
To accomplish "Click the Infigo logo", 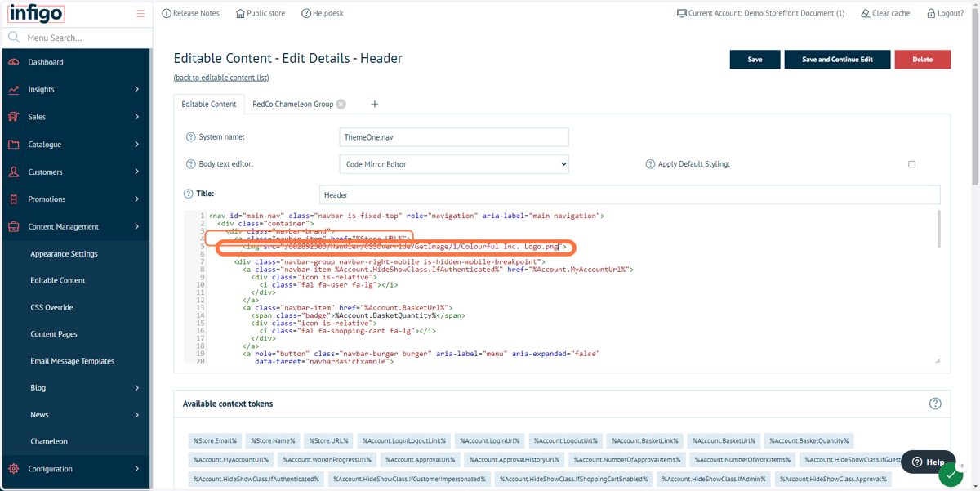I will (x=36, y=13).
